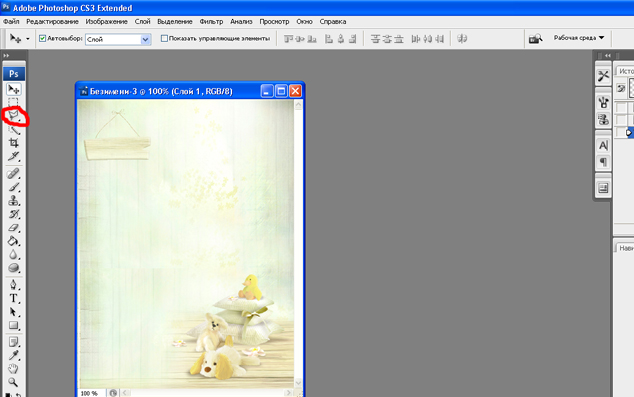Open the Файл menu
634x397 pixels.
point(11,21)
